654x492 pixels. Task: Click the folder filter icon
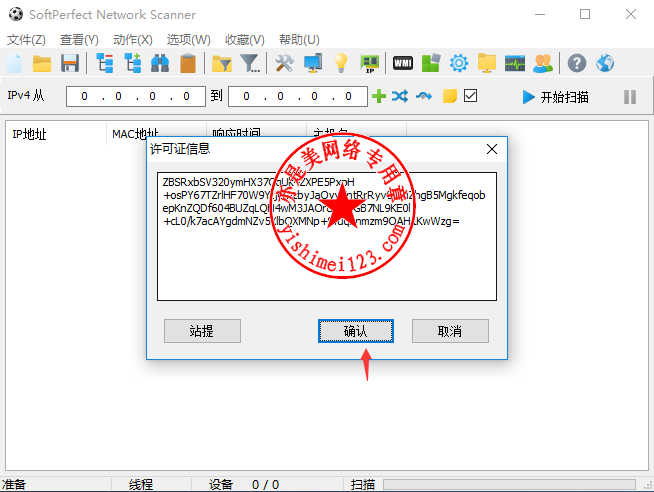point(222,63)
